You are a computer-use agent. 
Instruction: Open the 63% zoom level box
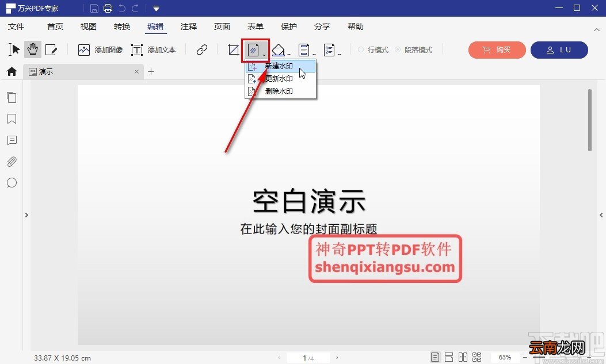pyautogui.click(x=505, y=357)
